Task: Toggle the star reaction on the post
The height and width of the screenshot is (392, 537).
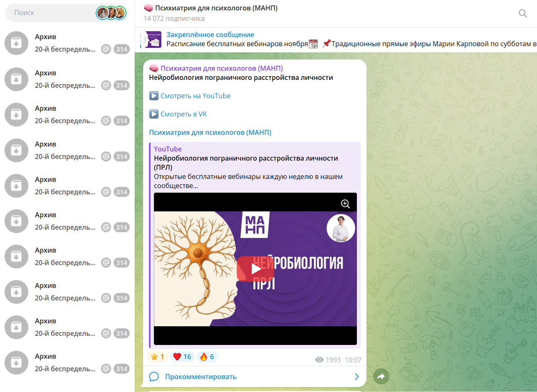Action: (158, 357)
